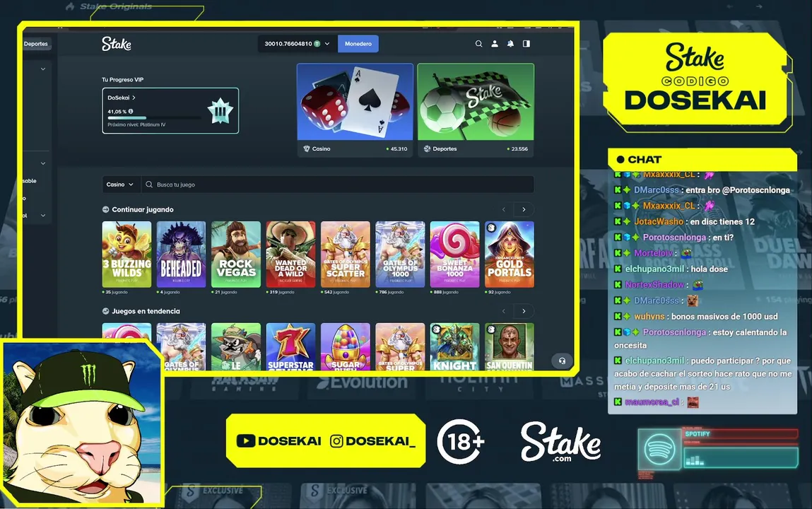Click the YouTube DOSEKAI icon

(246, 440)
